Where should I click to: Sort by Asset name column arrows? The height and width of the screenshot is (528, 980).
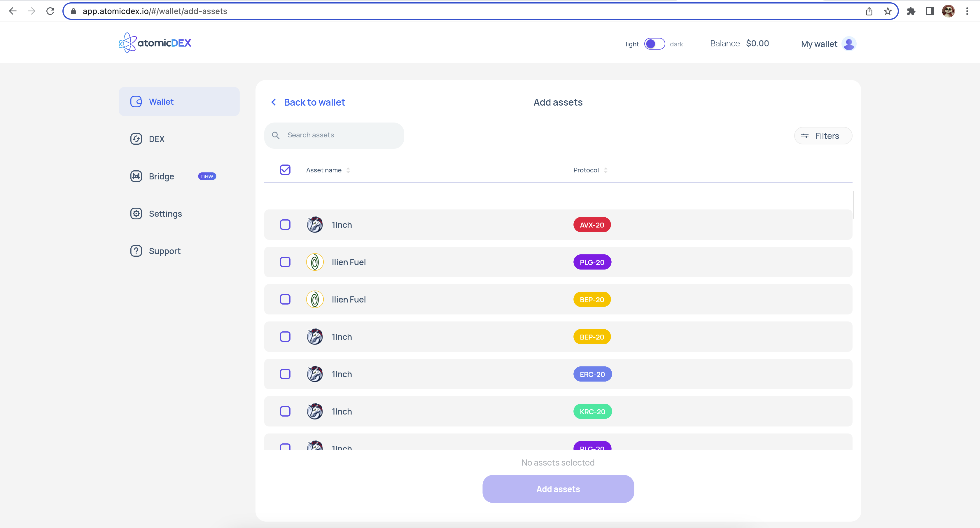tap(348, 170)
